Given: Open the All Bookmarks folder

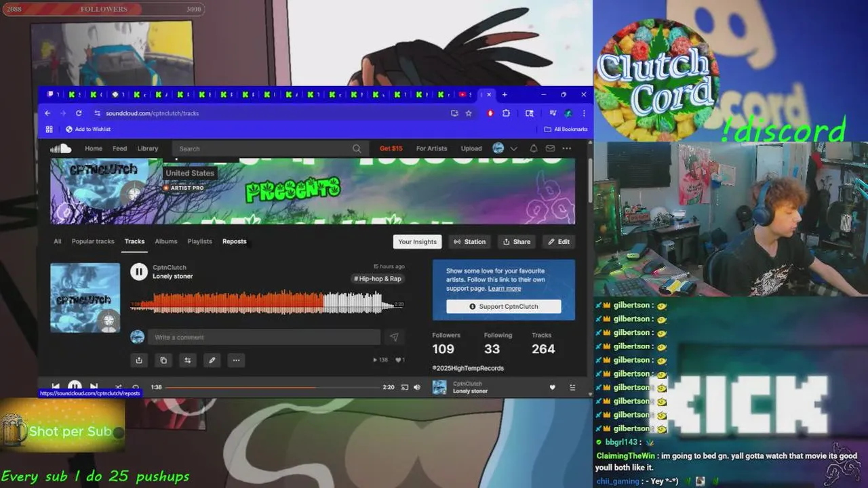Looking at the screenshot, I should click(566, 129).
